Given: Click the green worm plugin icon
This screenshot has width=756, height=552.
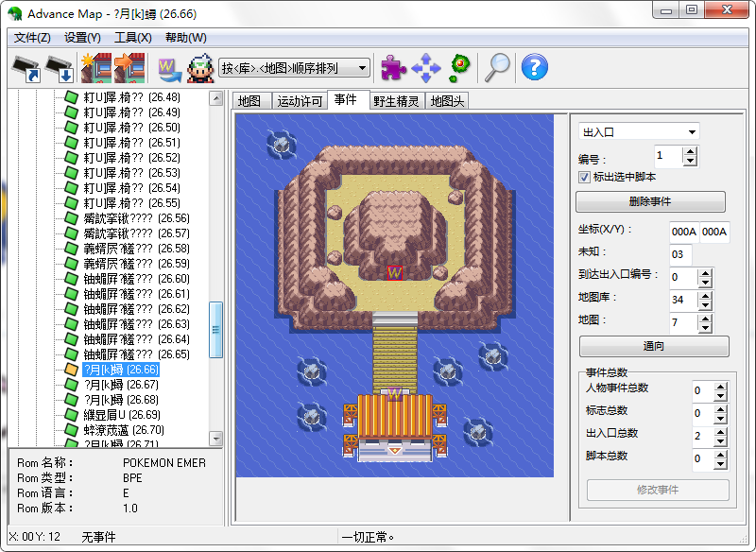Looking at the screenshot, I should pyautogui.click(x=459, y=68).
